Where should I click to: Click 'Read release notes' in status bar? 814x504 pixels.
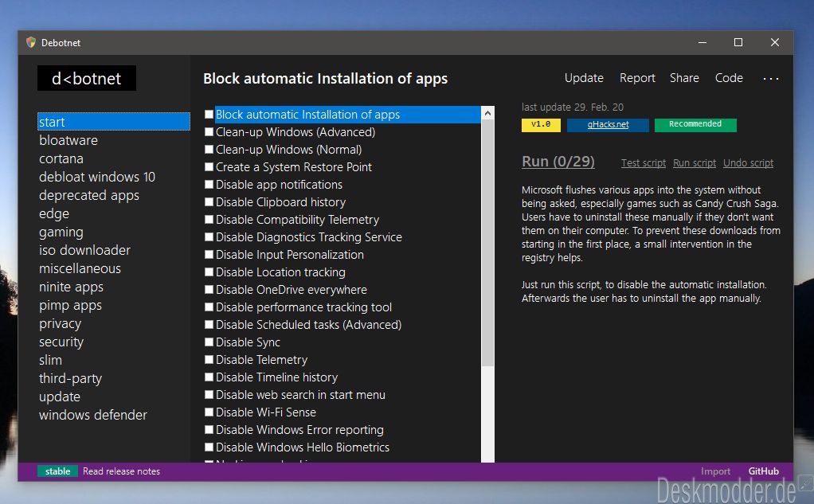122,471
